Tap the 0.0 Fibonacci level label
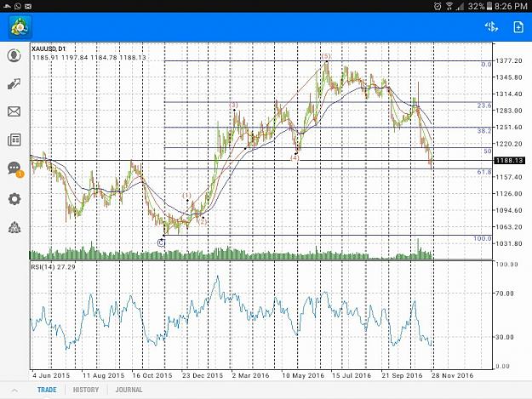The width and height of the screenshot is (532, 399). 486,65
